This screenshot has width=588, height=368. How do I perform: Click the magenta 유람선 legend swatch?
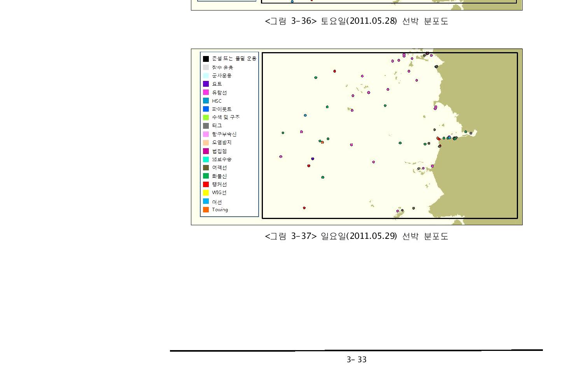(206, 92)
